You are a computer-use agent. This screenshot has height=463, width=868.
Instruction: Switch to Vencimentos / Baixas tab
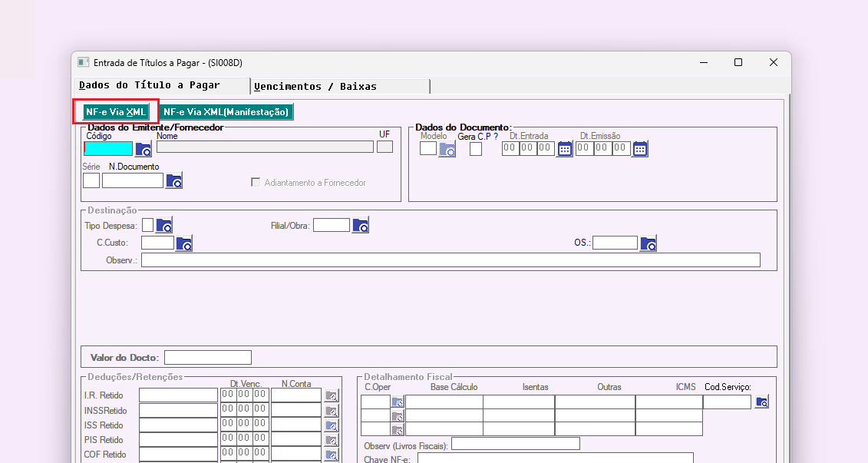click(340, 87)
